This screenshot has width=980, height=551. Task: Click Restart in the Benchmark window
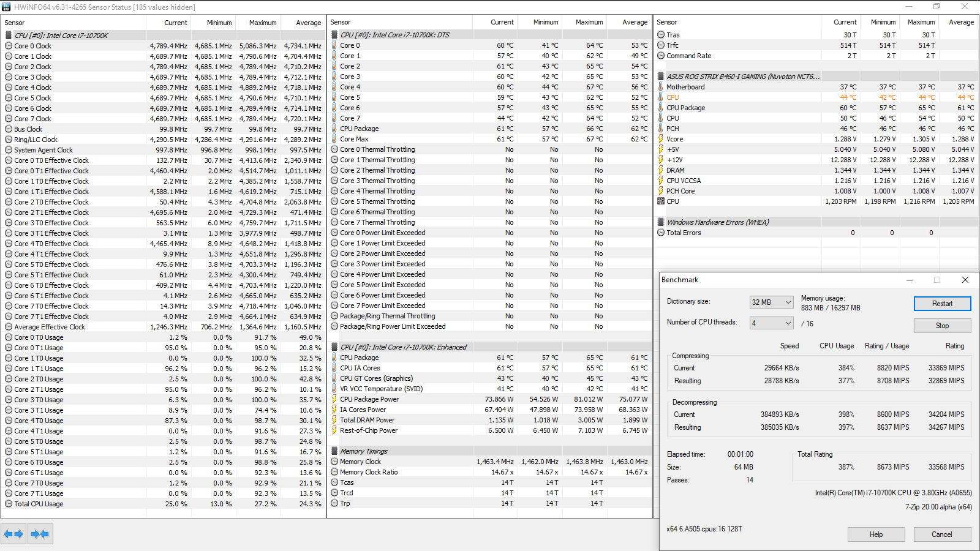point(943,304)
